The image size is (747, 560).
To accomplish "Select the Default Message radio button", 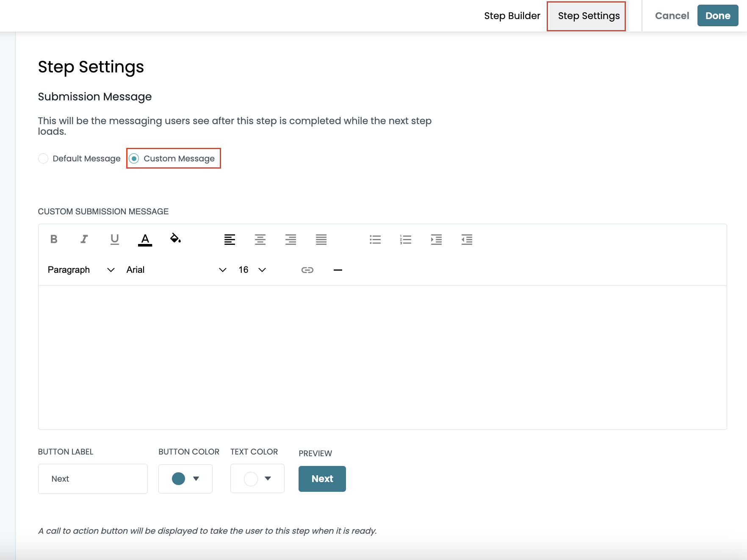I will pyautogui.click(x=43, y=158).
